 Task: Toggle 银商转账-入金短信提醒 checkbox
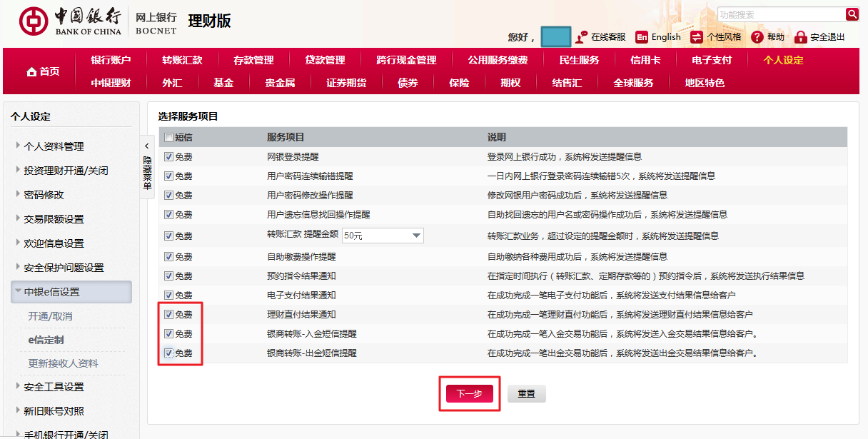168,333
